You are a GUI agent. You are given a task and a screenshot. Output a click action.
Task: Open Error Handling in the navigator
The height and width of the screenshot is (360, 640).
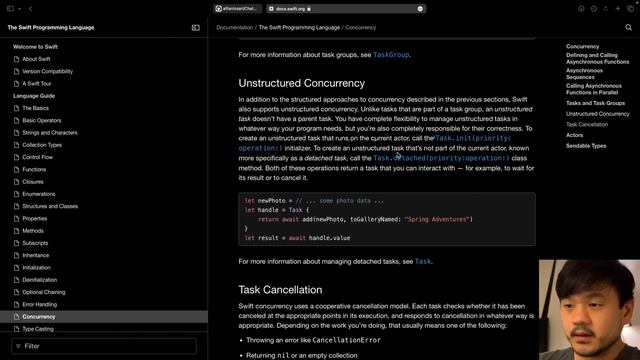40,304
